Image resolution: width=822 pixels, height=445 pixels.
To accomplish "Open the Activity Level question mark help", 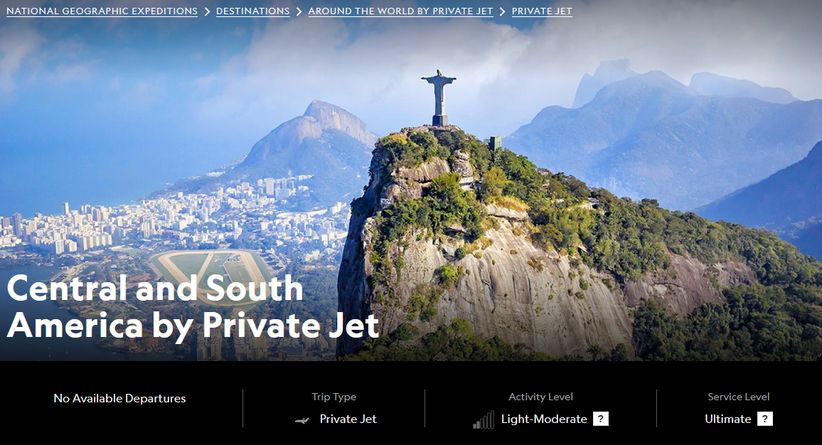I will click(x=601, y=419).
